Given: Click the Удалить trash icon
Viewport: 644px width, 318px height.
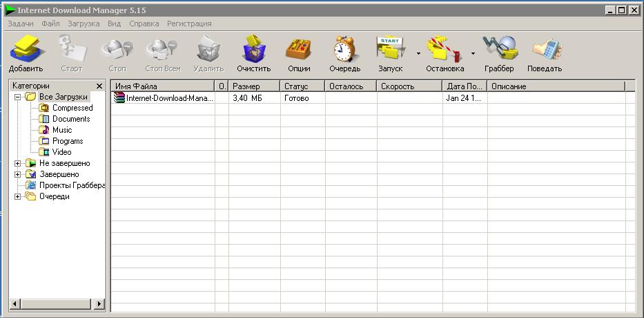Looking at the screenshot, I should tap(208, 48).
